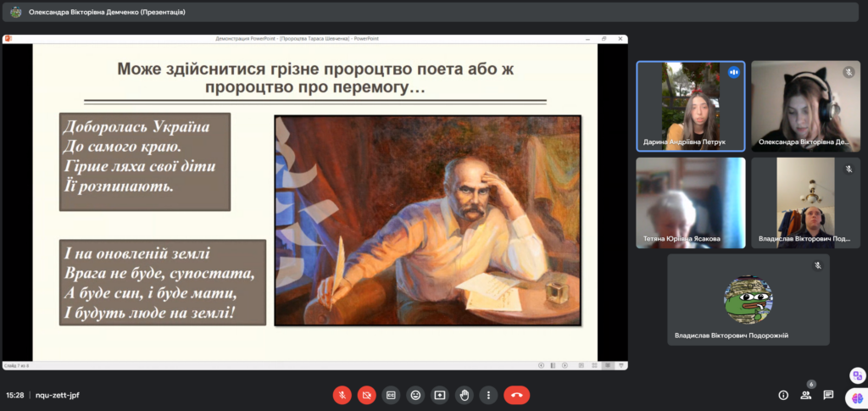
Task: Show the participants list
Action: point(805,395)
